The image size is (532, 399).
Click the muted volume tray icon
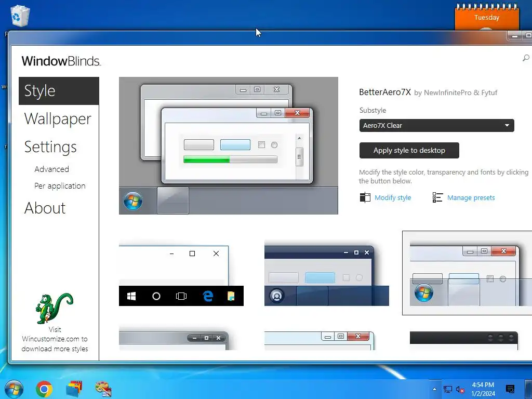pos(460,390)
